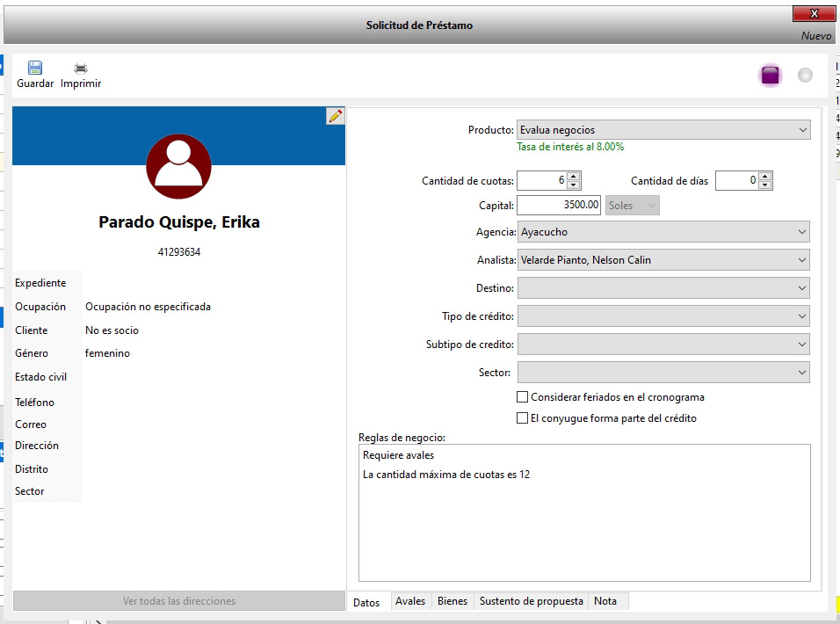Decrease Cantidad de días with down arrow
The image size is (840, 624).
tap(765, 185)
